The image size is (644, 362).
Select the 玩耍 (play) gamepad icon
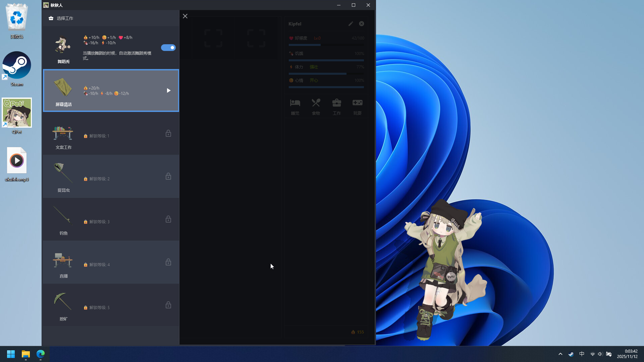(357, 103)
